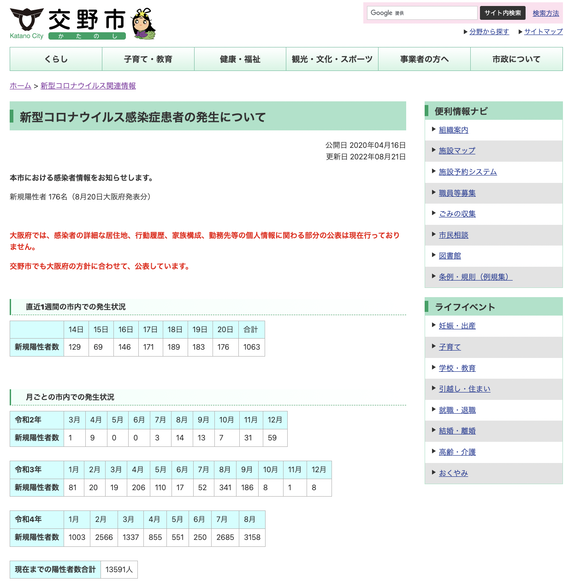Click the page heading 新型コロナウイルス感染症患者の発生について
This screenshot has width=580, height=586.
(x=143, y=117)
